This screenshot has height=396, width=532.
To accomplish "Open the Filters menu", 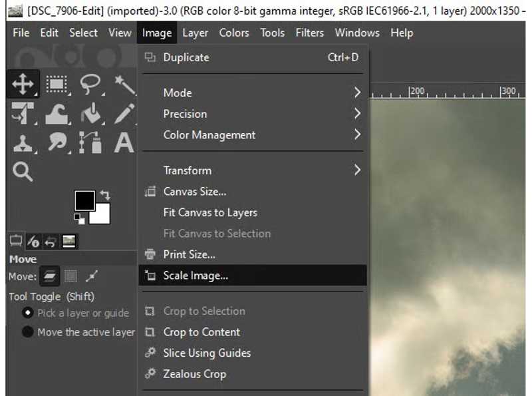I will pyautogui.click(x=309, y=33).
